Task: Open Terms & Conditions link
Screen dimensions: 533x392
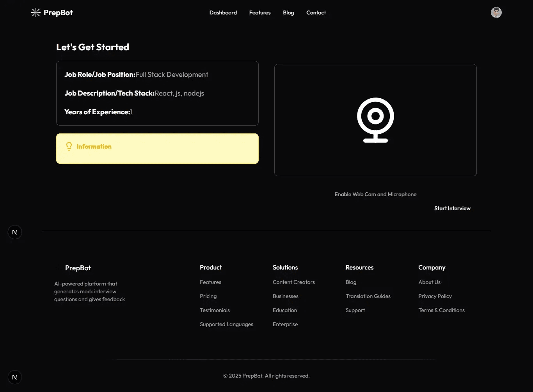Action: click(441, 310)
